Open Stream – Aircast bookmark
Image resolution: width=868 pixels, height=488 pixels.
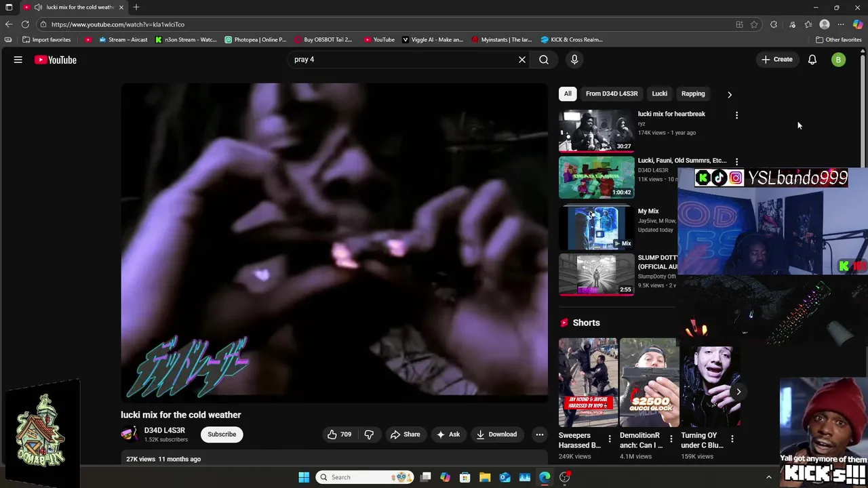[x=123, y=39]
